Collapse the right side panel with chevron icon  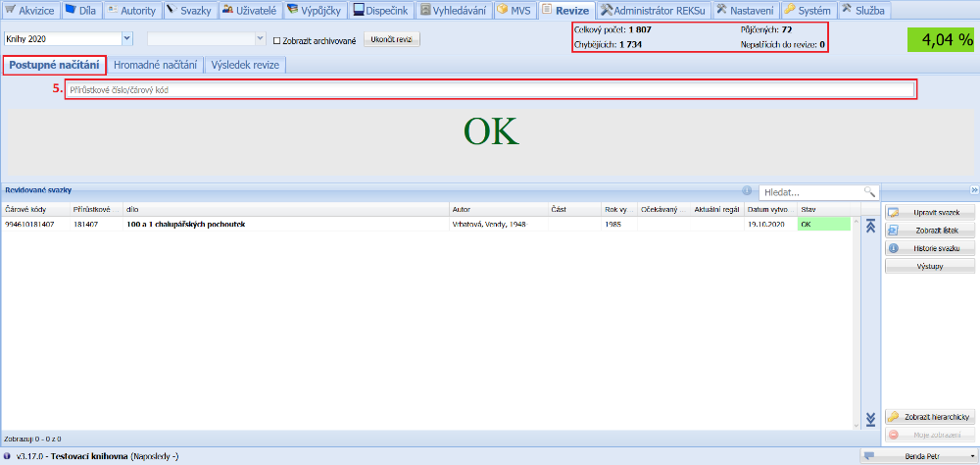pos(974,190)
